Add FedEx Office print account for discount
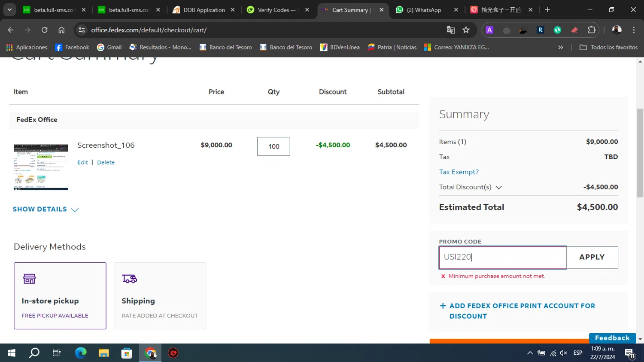Screen dimensions: 644x362 tap(517, 311)
